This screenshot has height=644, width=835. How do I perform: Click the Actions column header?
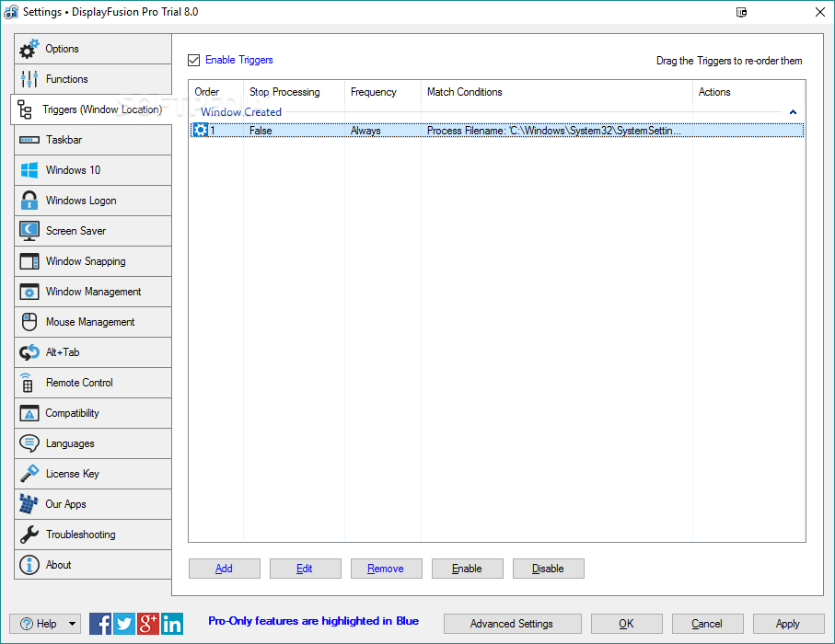[x=748, y=92]
